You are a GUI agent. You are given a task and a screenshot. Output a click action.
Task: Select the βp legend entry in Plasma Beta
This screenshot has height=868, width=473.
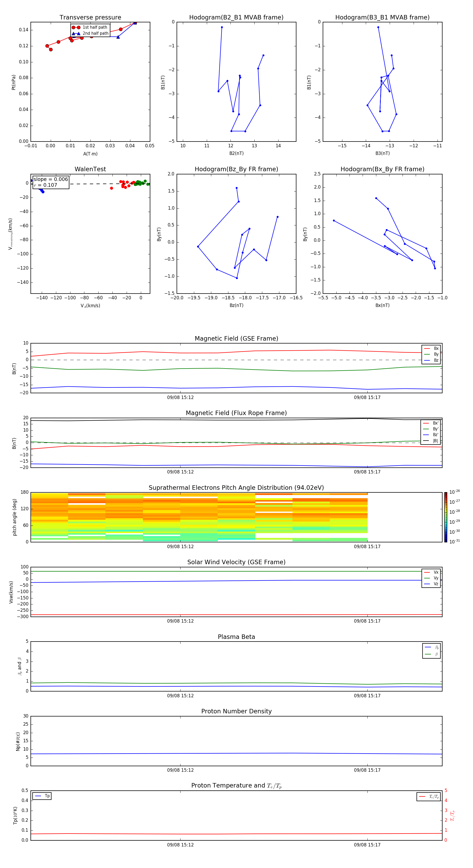coord(431,647)
